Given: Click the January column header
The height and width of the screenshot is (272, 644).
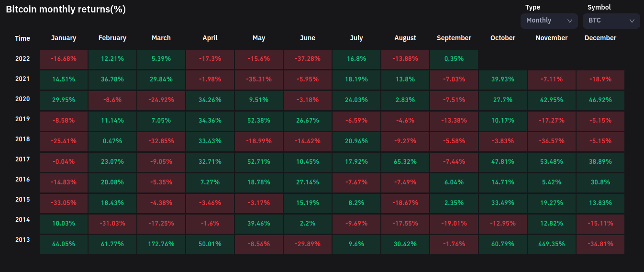Looking at the screenshot, I should tap(64, 38).
